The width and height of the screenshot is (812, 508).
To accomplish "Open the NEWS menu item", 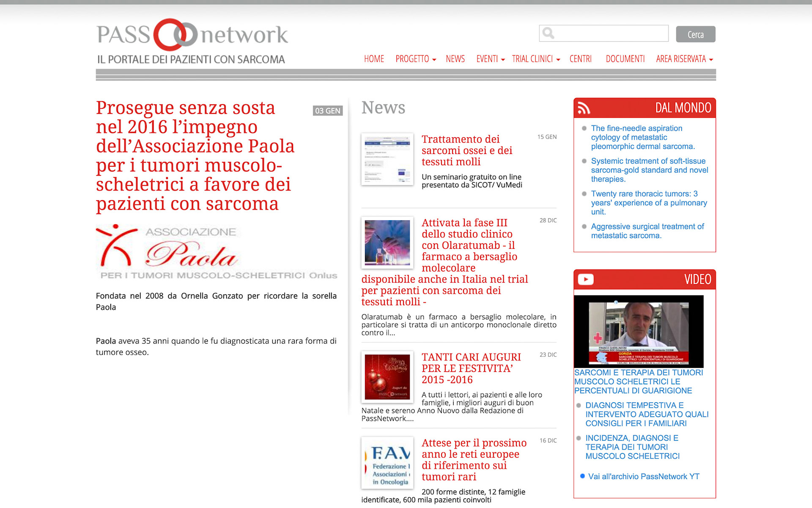I will pos(455,59).
